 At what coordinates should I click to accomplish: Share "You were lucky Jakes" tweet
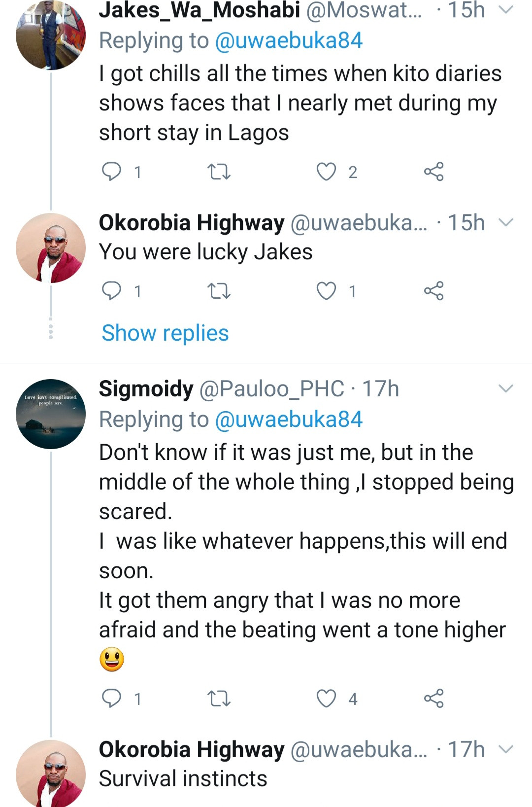[x=433, y=291]
